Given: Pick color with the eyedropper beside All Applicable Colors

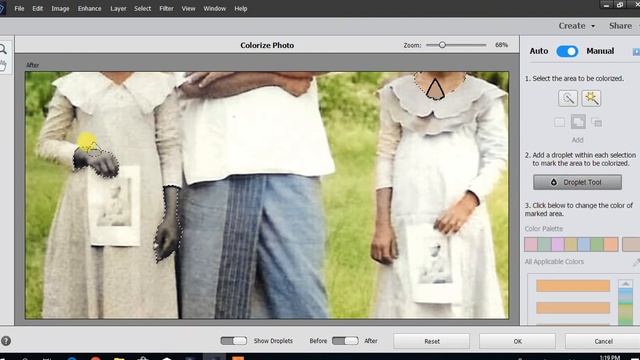Looking at the screenshot, I should [636, 262].
